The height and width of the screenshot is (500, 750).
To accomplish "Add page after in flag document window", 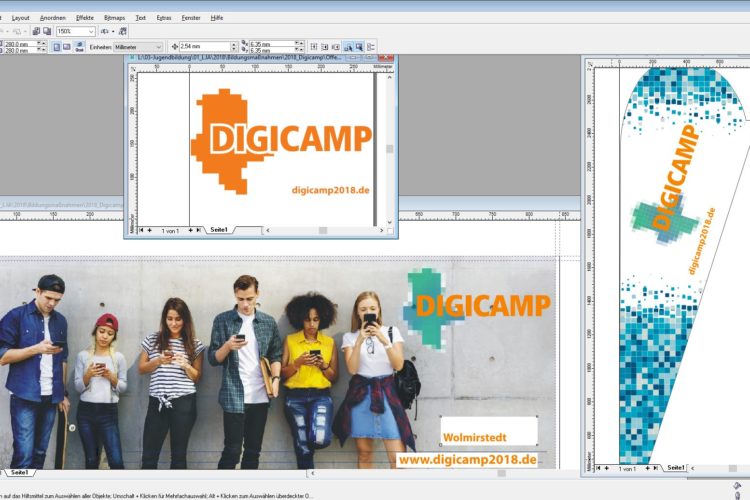I will pos(647,468).
